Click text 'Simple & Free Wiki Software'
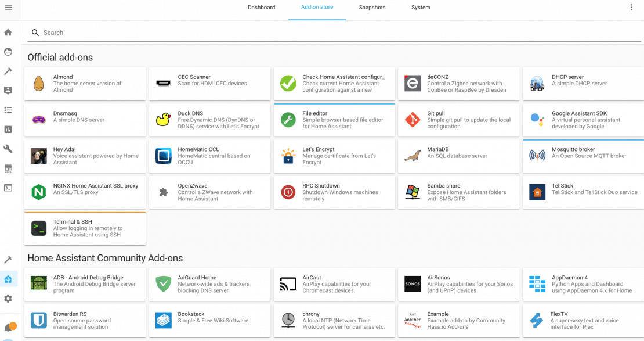This screenshot has height=341, width=644. (x=213, y=321)
